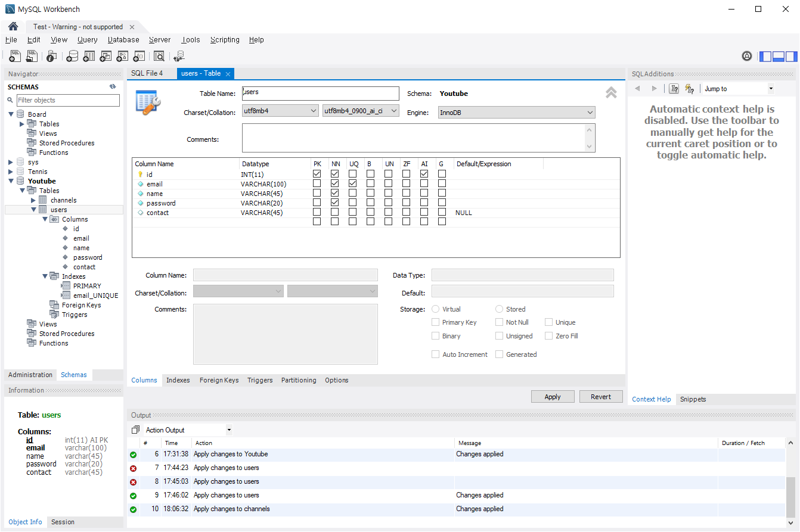Open the object inspector icon
Image resolution: width=800 pixels, height=532 pixels.
[51, 56]
